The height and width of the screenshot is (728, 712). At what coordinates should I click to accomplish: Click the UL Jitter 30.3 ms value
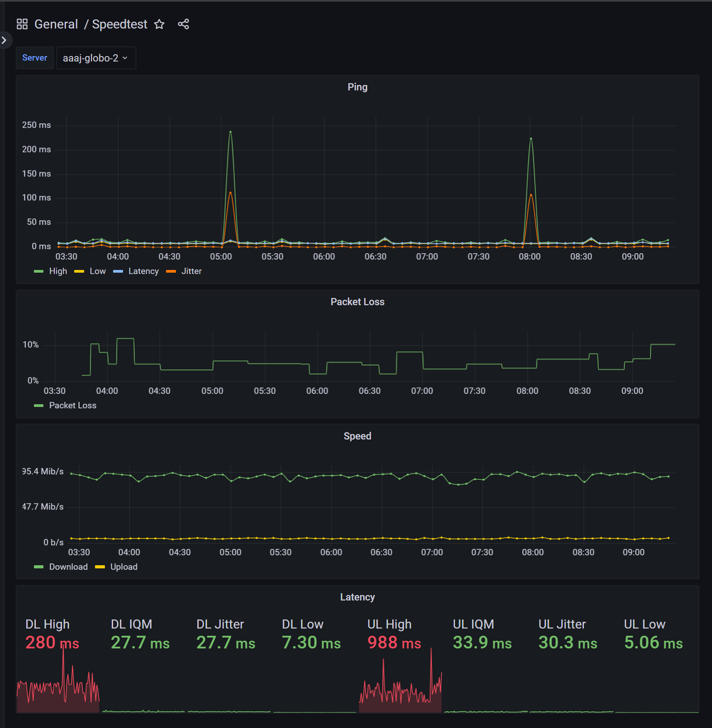click(x=568, y=643)
